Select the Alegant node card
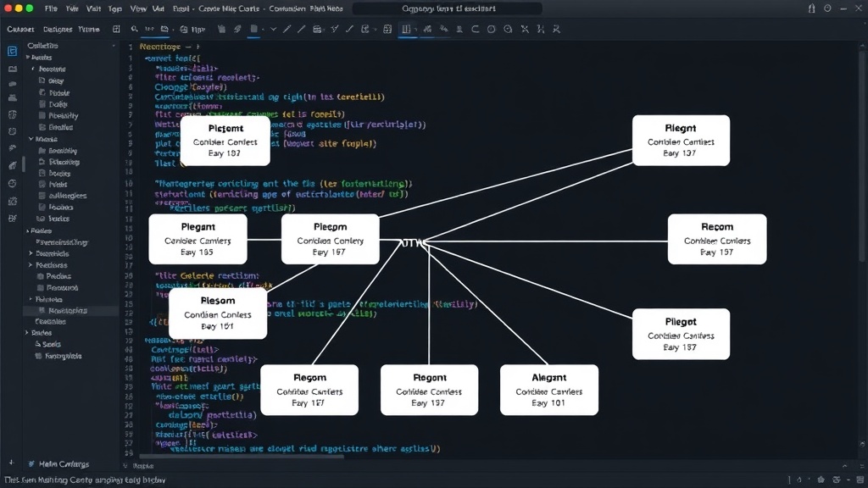The image size is (868, 488). point(549,390)
